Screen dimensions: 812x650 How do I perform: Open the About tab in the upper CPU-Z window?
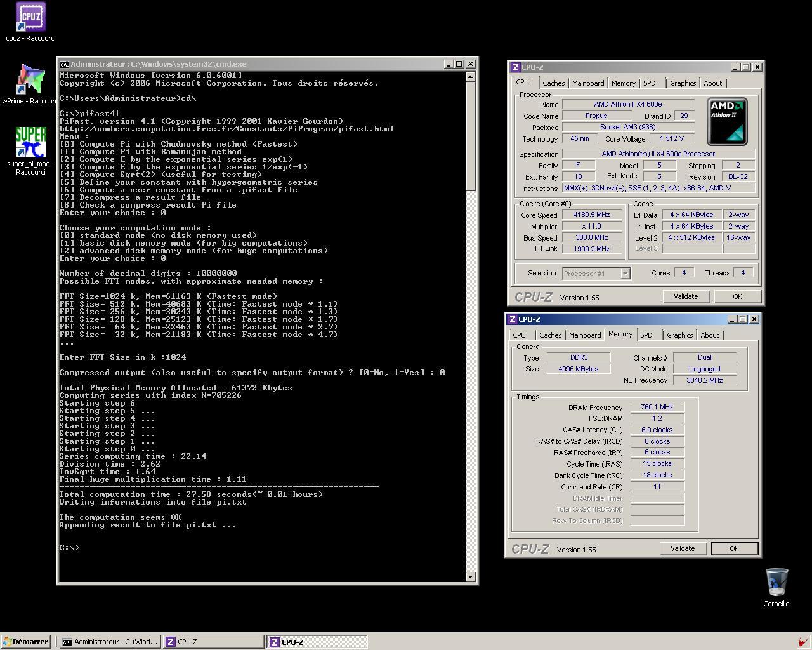tap(713, 83)
